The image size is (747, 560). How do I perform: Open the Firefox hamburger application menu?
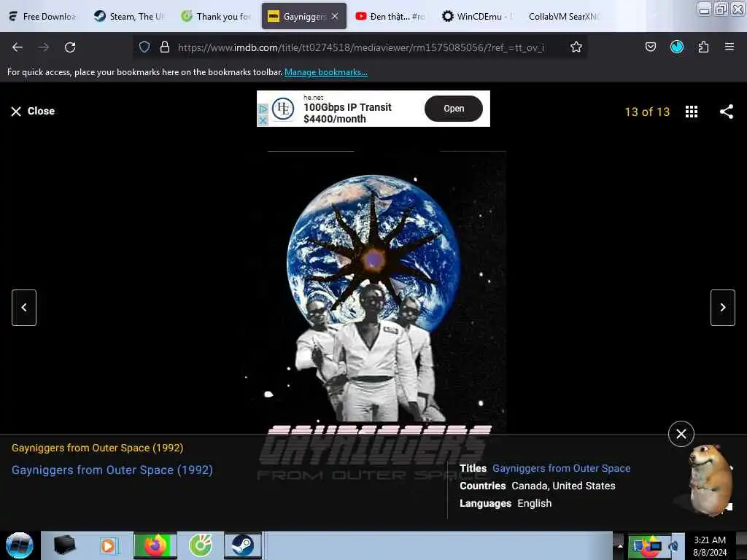point(729,47)
